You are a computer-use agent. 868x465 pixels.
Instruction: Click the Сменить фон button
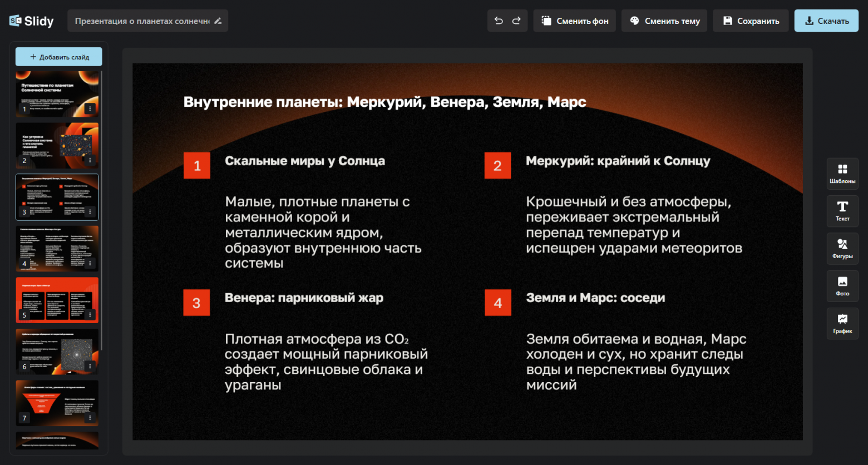(x=574, y=21)
